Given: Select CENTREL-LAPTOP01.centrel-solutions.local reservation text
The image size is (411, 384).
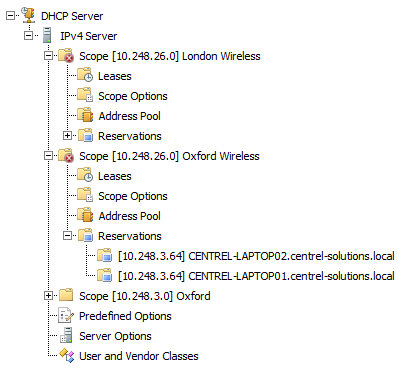Looking at the screenshot, I should (x=256, y=276).
